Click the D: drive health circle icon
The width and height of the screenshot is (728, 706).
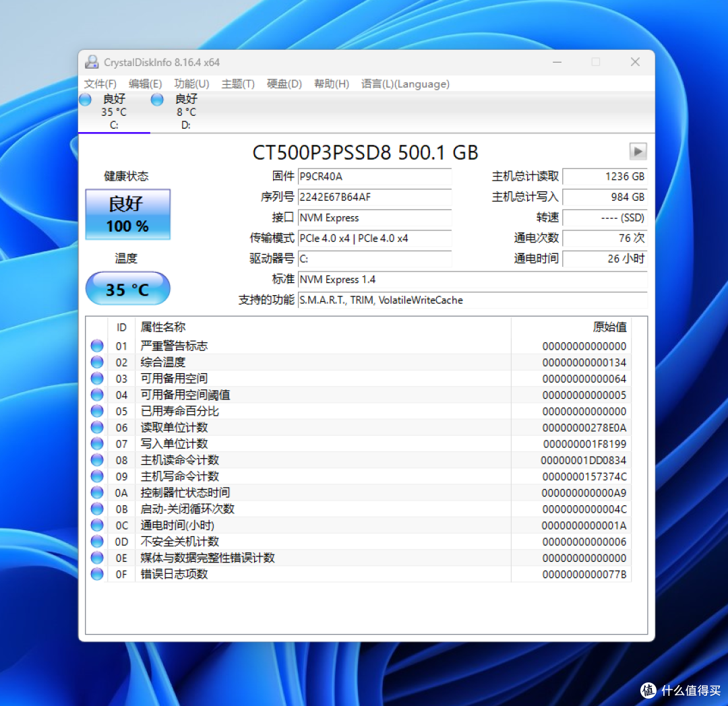point(156,99)
